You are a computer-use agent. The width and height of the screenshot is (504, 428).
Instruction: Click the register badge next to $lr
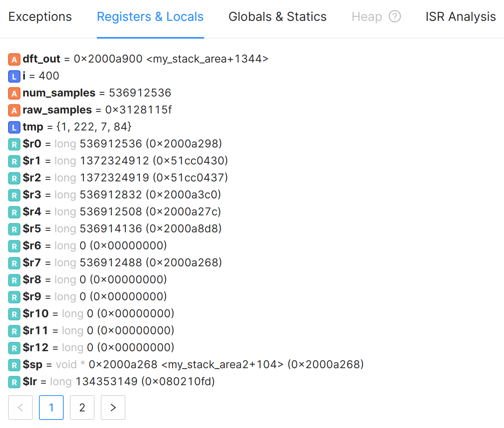coord(14,382)
